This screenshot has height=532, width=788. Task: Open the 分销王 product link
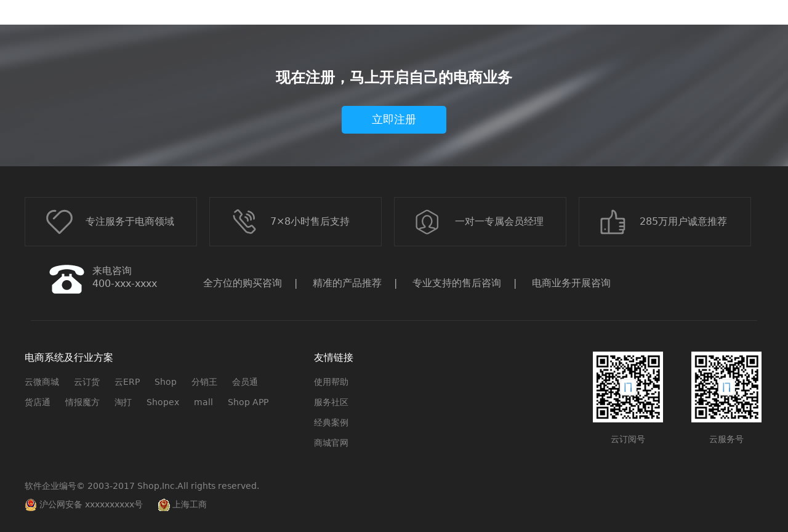coord(204,381)
